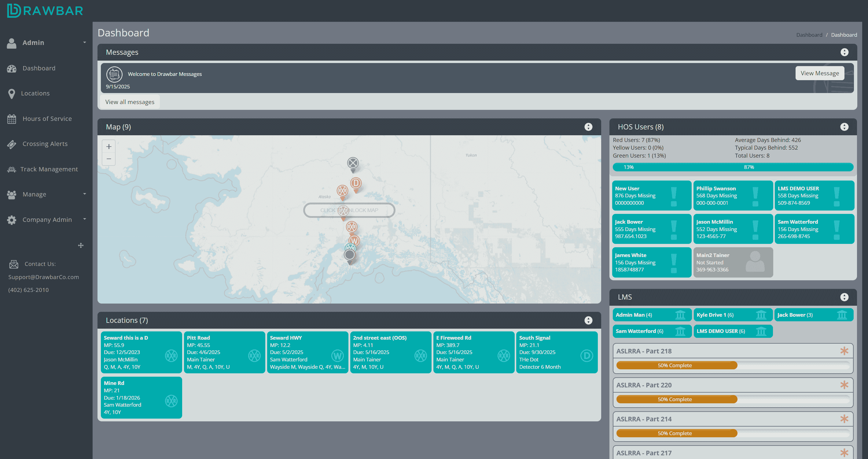The width and height of the screenshot is (868, 459).
Task: Click the building icon beside Kyle Drive 1
Action: pos(762,315)
